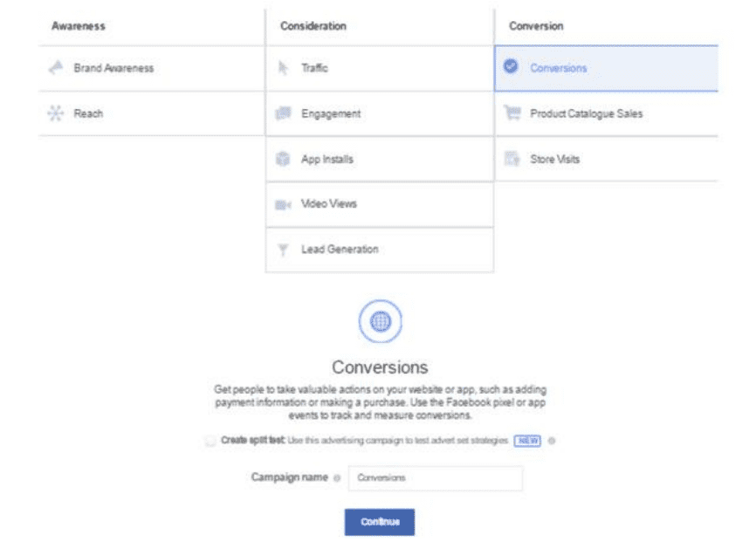Click the NEW badge beside split test
Screen dimensions: 756x542
click(527, 441)
